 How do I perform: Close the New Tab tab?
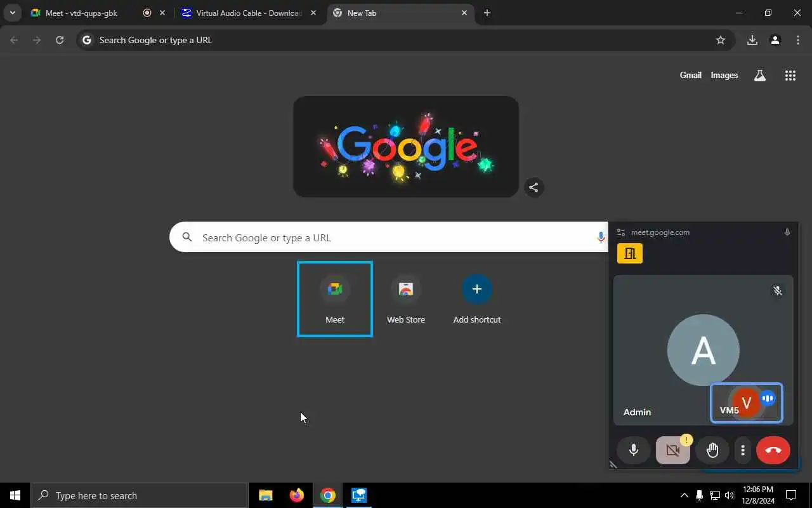(x=464, y=13)
